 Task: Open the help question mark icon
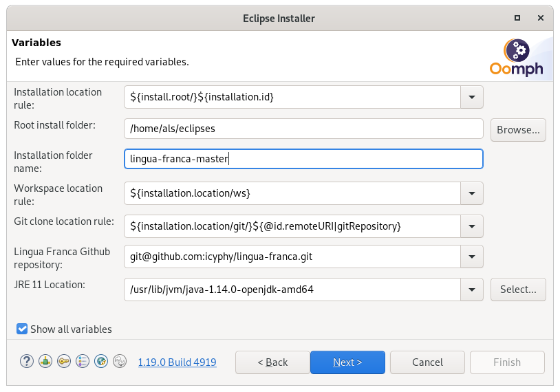pos(27,362)
